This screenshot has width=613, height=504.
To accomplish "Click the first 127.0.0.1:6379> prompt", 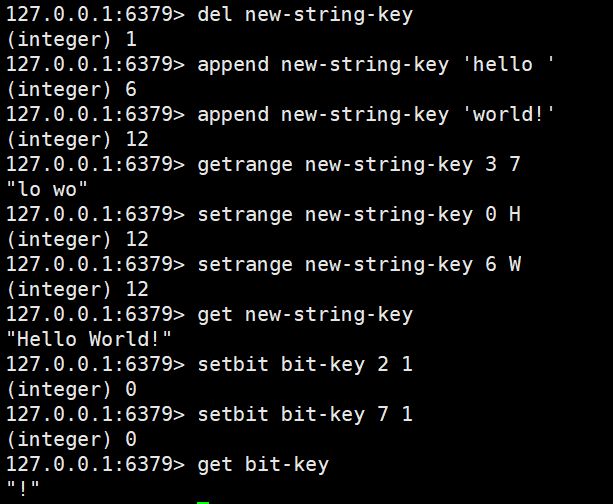I will click(x=95, y=15).
